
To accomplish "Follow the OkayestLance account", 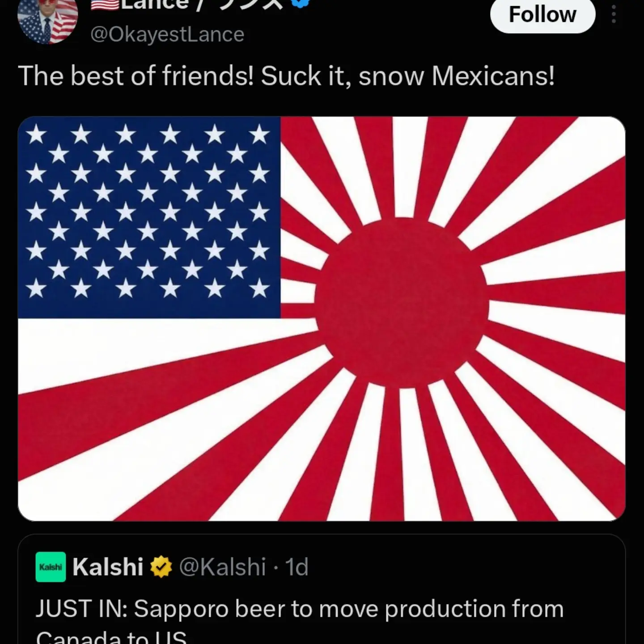I will 542,15.
